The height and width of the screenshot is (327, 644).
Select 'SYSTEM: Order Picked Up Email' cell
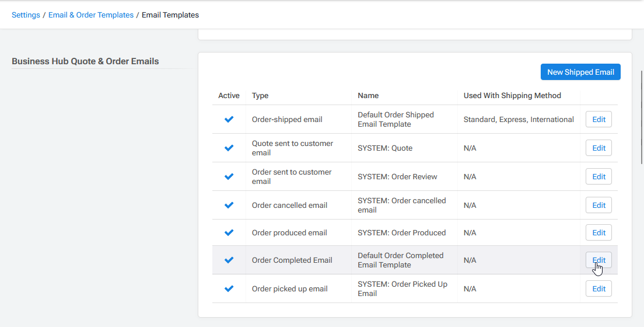404,288
